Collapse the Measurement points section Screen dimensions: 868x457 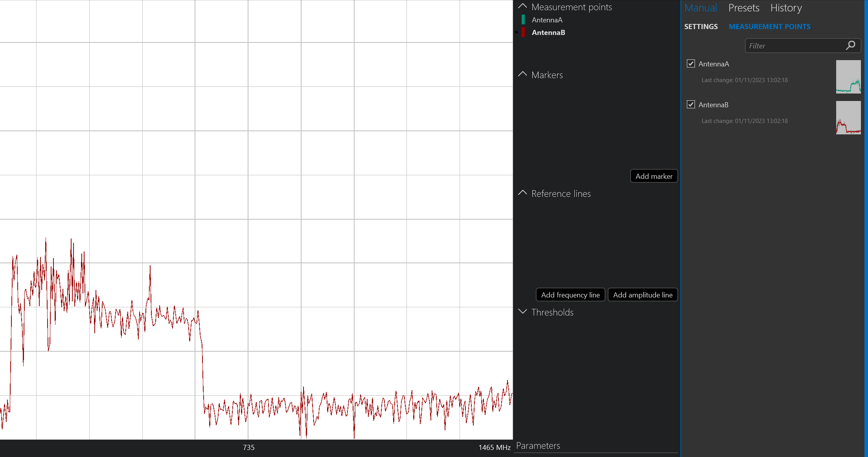click(x=522, y=7)
